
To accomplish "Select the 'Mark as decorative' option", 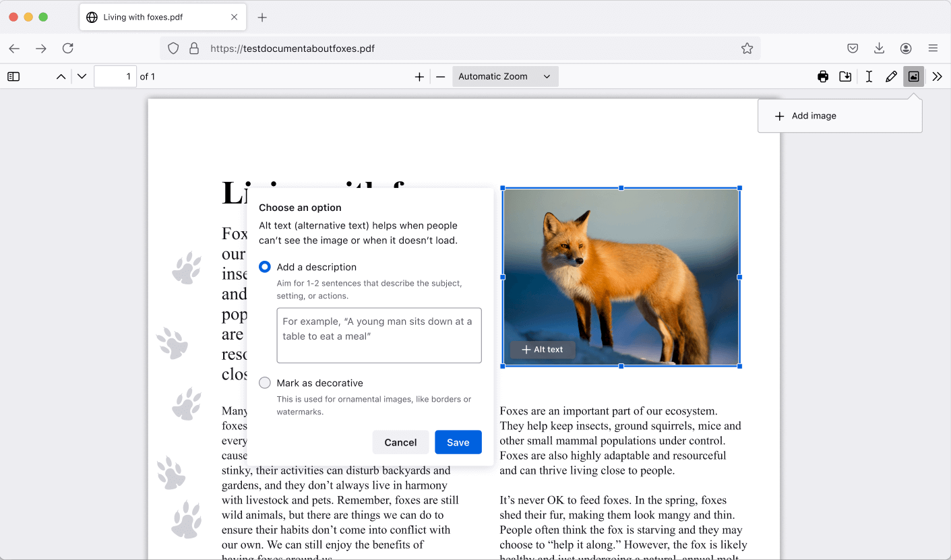I will click(x=265, y=382).
